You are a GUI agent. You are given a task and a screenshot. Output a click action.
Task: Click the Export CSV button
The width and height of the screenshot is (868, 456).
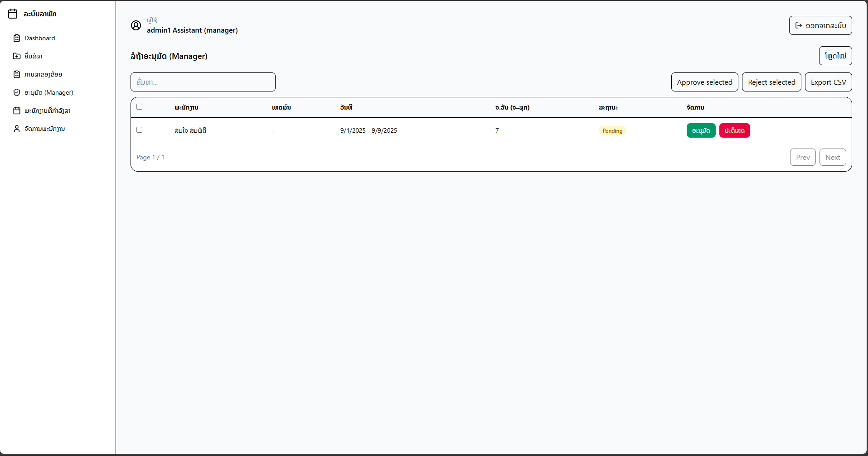pos(828,82)
